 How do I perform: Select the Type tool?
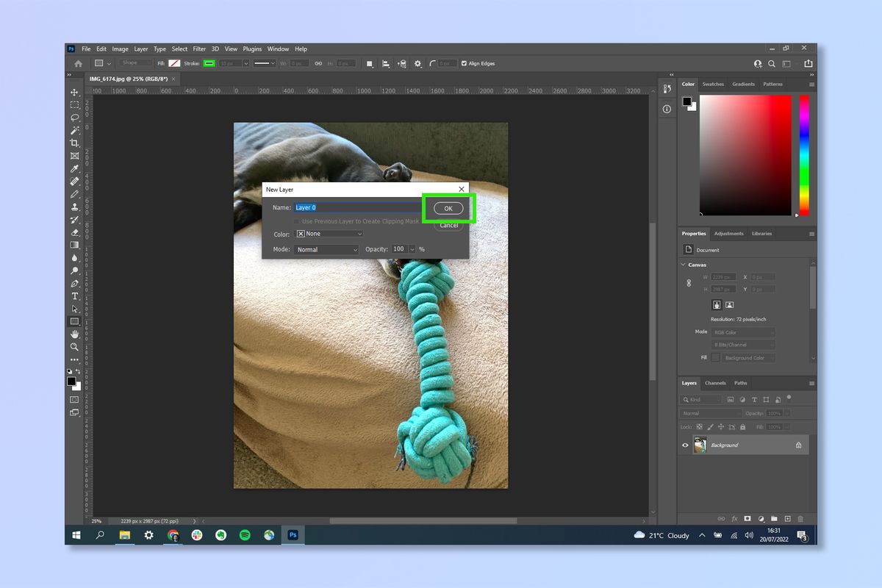point(74,296)
